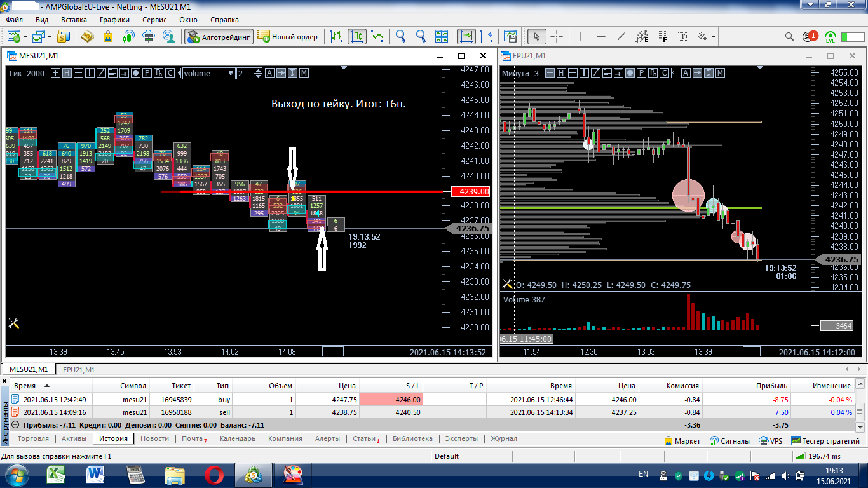Click the value 2 input field
The width and height of the screenshot is (868, 488).
point(245,73)
